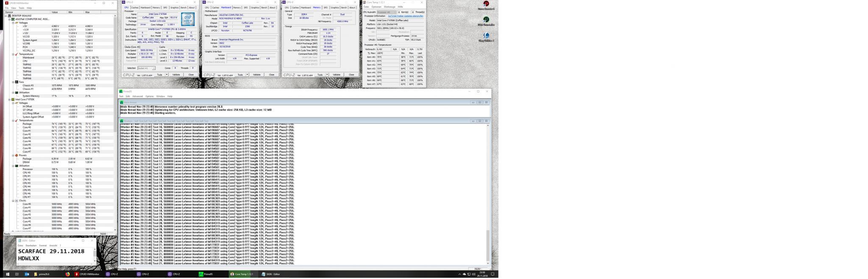Open the green desktop shortcut icon
Image resolution: width=868 pixels, height=279 pixels.
[486, 20]
